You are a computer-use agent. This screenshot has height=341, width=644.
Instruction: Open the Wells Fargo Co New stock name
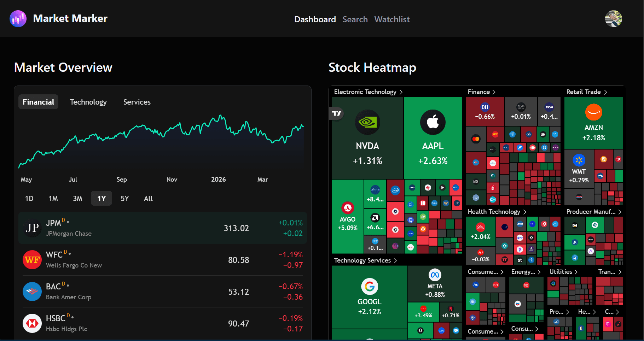point(74,265)
